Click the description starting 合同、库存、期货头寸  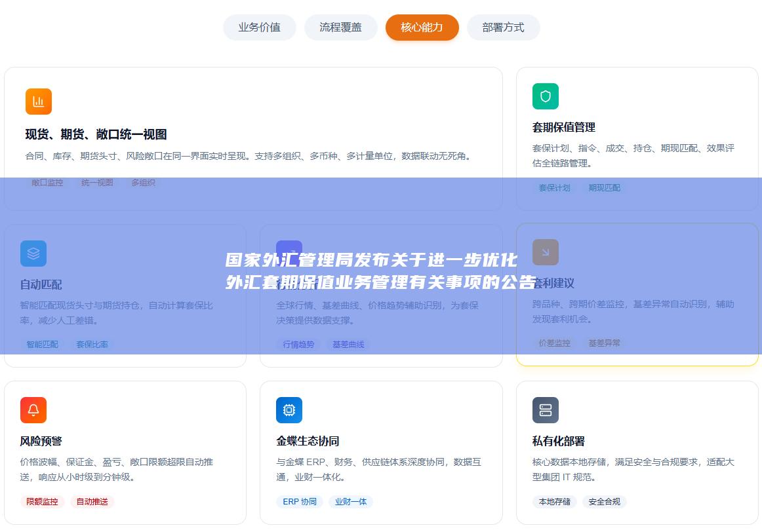[x=250, y=157]
